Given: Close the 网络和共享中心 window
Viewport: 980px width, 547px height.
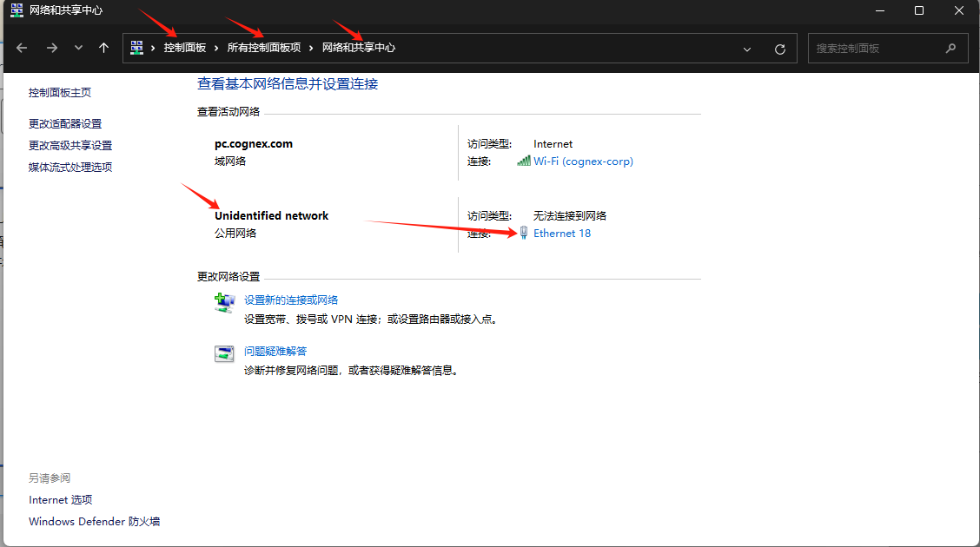Looking at the screenshot, I should coord(959,10).
